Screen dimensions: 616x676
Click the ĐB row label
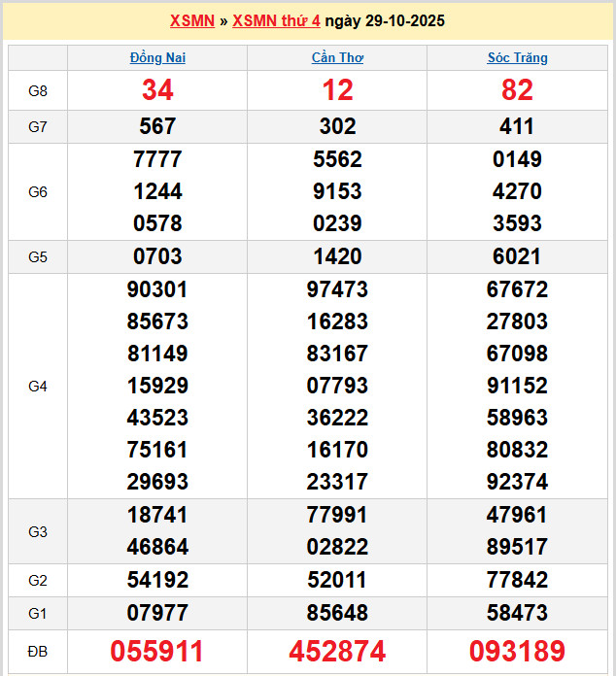coord(38,651)
